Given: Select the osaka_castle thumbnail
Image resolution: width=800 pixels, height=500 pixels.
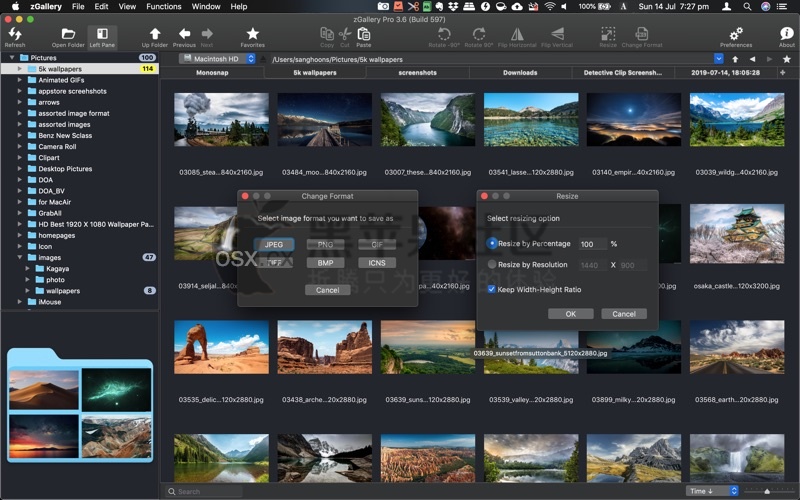Looking at the screenshot, I should pyautogui.click(x=737, y=234).
